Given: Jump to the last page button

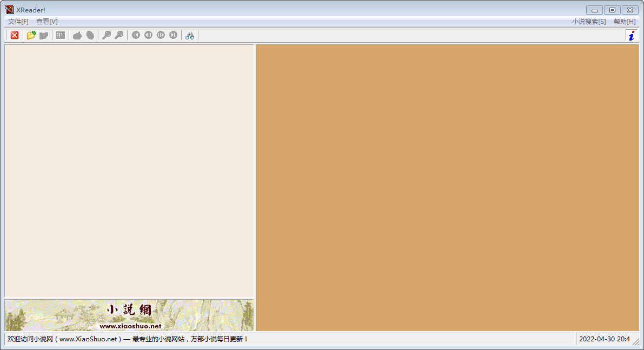Looking at the screenshot, I should (173, 35).
